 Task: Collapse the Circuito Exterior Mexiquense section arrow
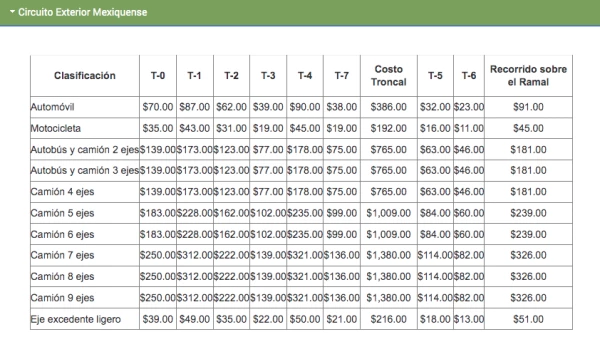[12, 12]
